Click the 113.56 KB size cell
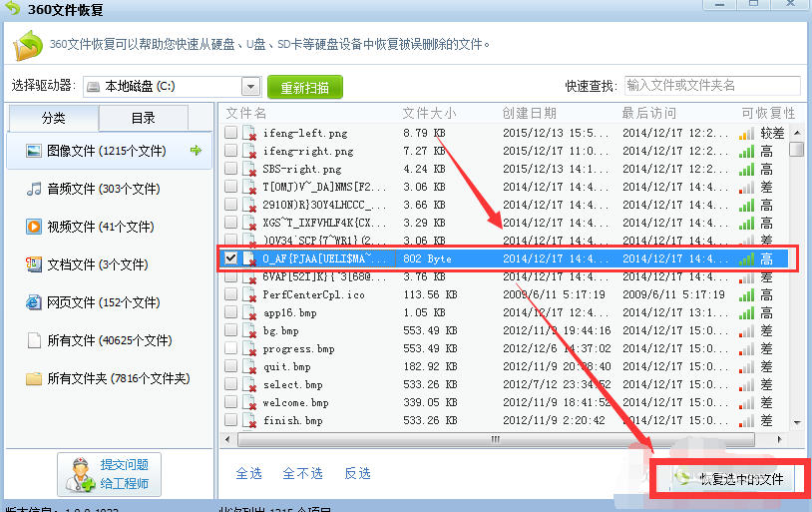This screenshot has width=812, height=512. point(430,294)
